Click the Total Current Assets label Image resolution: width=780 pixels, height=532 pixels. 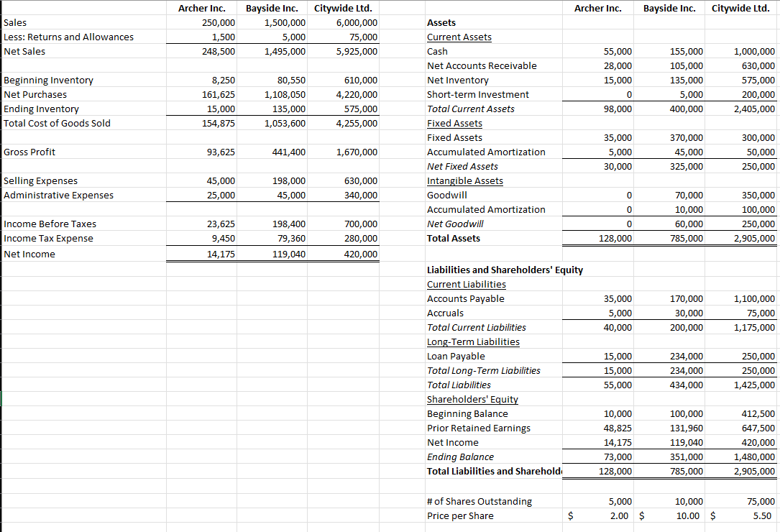(471, 109)
